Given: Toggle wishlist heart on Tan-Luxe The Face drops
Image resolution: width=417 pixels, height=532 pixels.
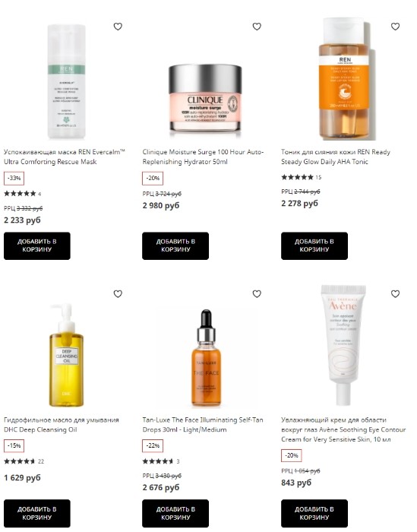Looking at the screenshot, I should tap(257, 294).
